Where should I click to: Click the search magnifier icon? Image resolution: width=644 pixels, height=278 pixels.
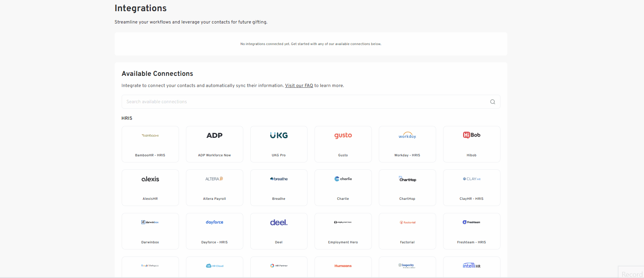(x=492, y=102)
